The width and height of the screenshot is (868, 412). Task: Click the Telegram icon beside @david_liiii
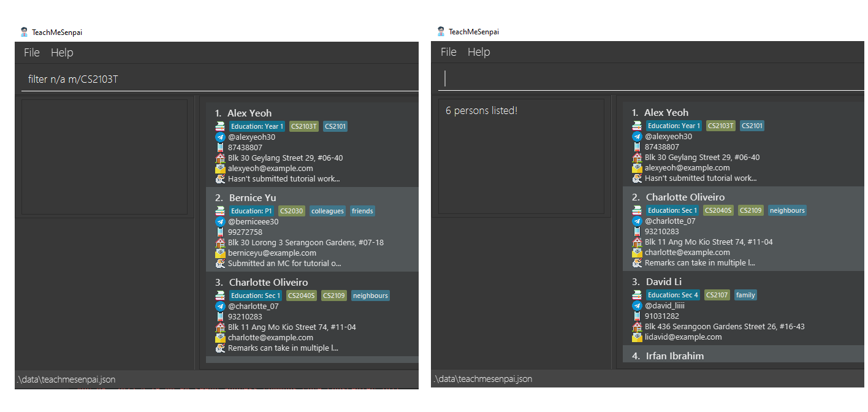click(638, 305)
